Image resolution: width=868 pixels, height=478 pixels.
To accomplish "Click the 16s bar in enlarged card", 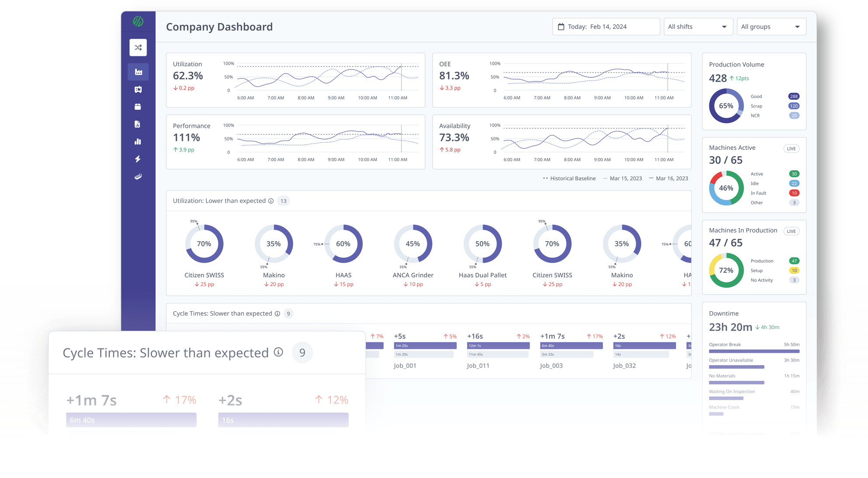I will click(x=283, y=420).
